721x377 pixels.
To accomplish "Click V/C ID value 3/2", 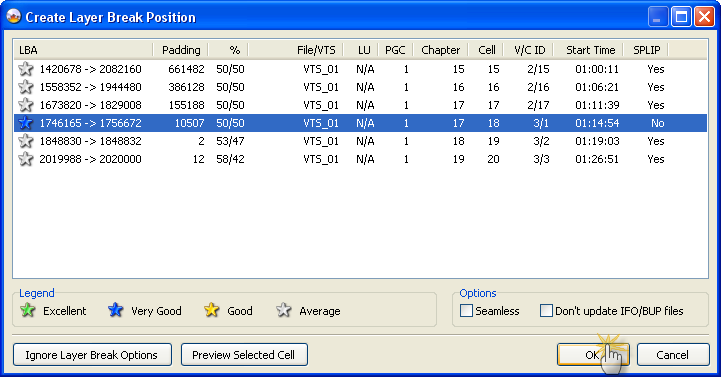I will (542, 141).
